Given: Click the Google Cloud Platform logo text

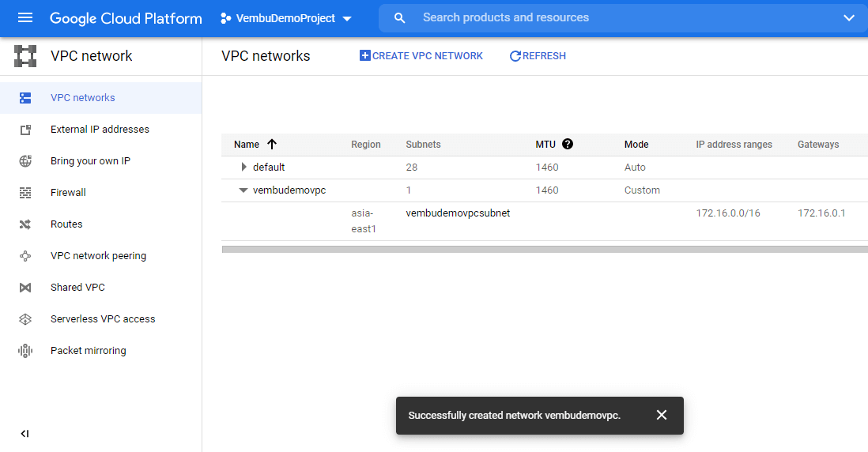Looking at the screenshot, I should [x=126, y=18].
